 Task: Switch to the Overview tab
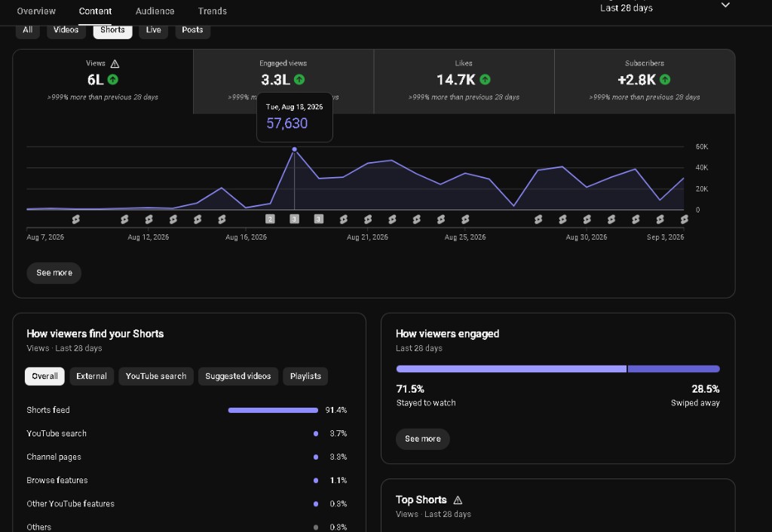[x=36, y=11]
